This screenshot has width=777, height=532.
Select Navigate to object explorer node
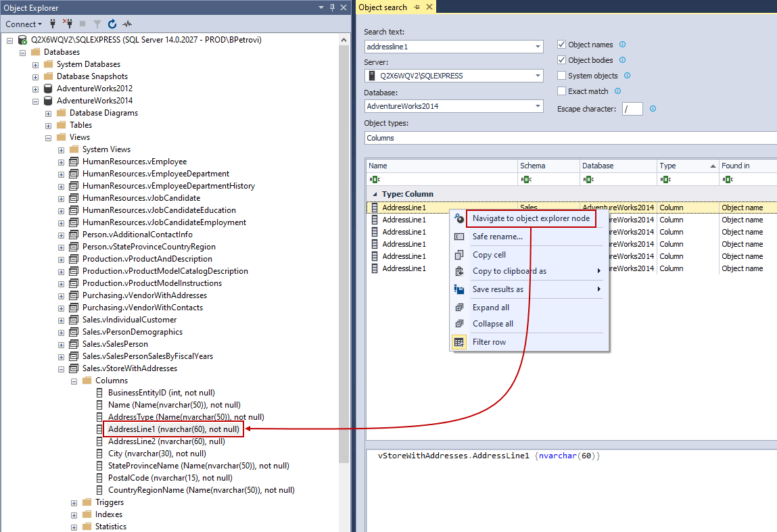pos(531,218)
